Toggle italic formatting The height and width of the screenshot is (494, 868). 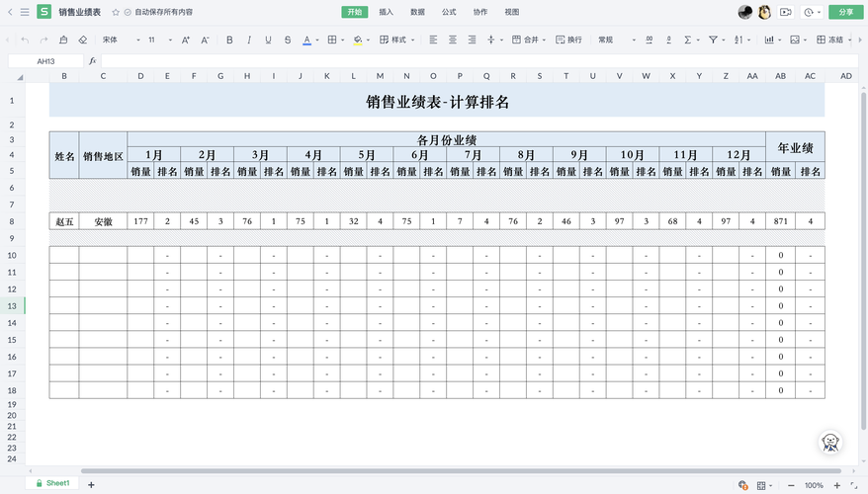249,40
